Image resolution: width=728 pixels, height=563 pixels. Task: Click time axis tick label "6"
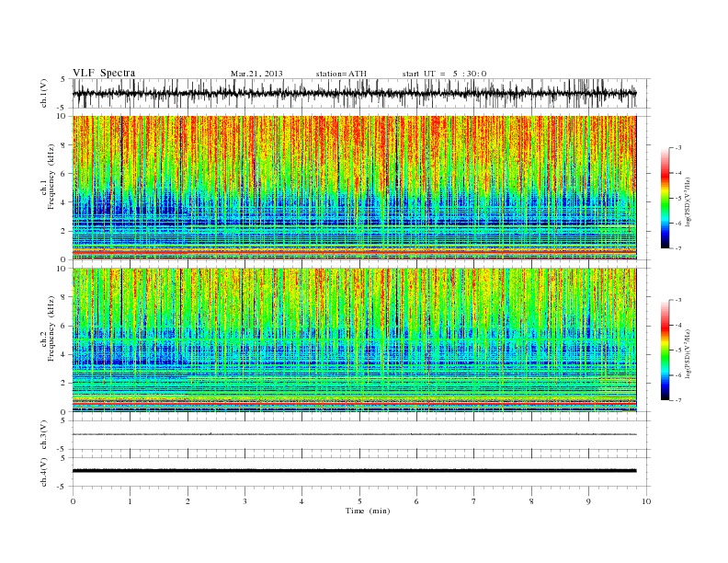[416, 501]
